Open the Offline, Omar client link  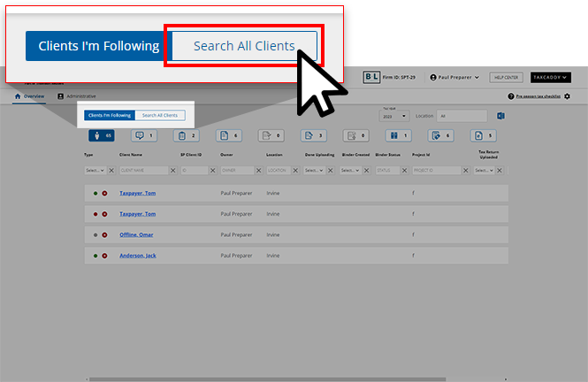[137, 234]
